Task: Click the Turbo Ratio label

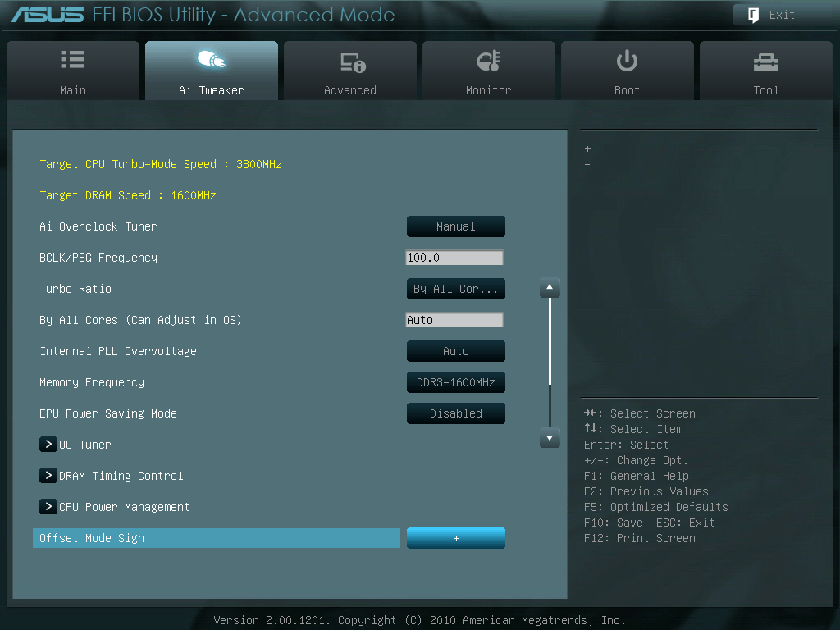Action: pyautogui.click(x=75, y=289)
